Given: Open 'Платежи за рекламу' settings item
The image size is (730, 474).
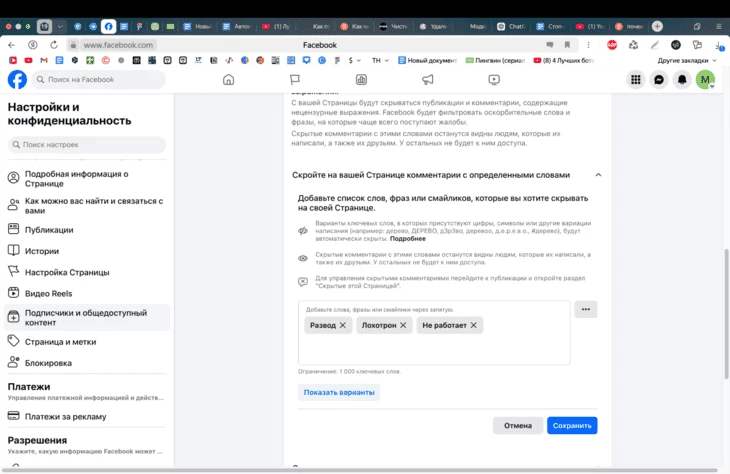Looking at the screenshot, I should pos(87,416).
